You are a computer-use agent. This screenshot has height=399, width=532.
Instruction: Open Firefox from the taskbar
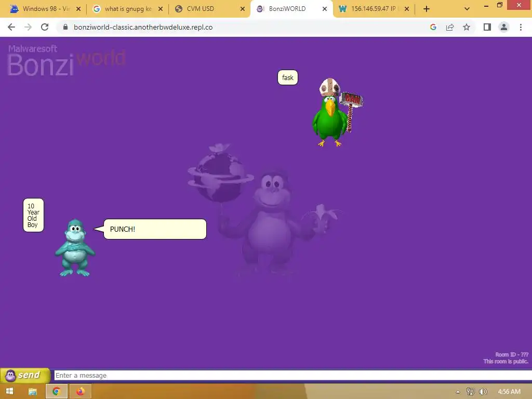pos(80,391)
